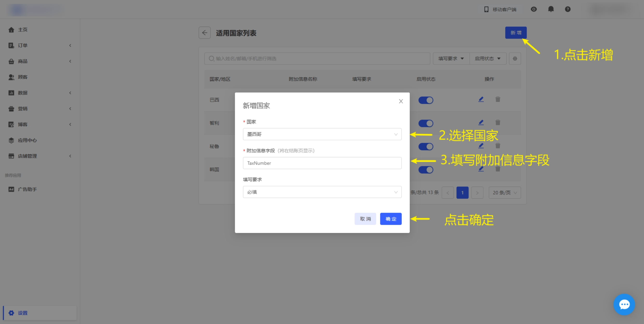
Task: Click the edit pencil for 巴西 row
Action: click(481, 99)
